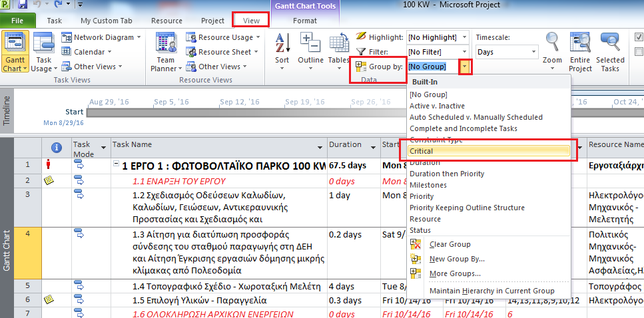Viewport: 644px width, 318px height.
Task: Open the Format tab
Action: (305, 21)
